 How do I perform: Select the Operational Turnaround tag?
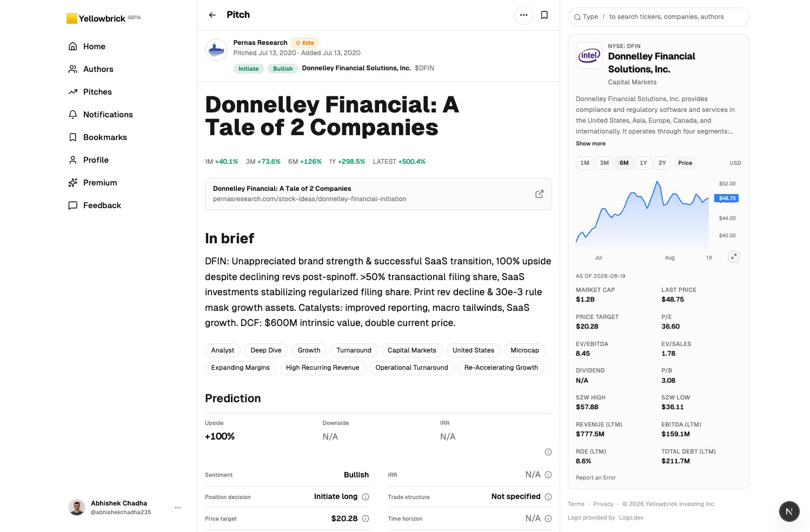(412, 368)
